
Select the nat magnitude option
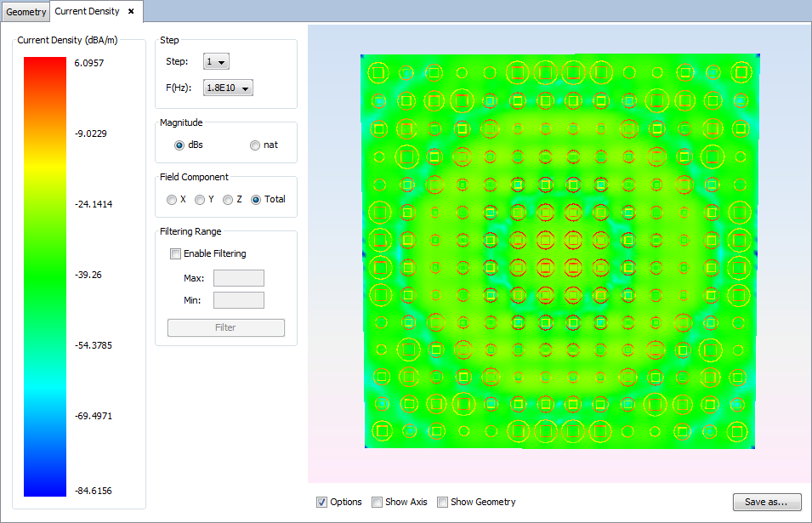click(x=255, y=145)
